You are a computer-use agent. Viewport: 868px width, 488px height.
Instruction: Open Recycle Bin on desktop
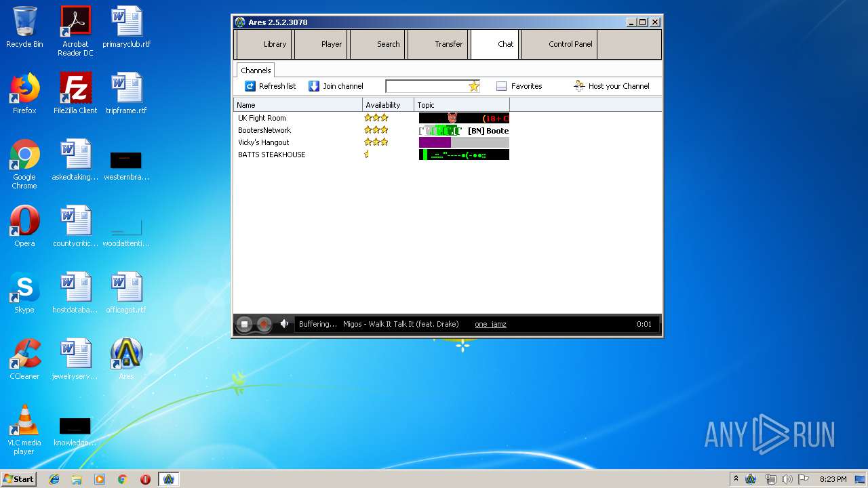coord(24,28)
